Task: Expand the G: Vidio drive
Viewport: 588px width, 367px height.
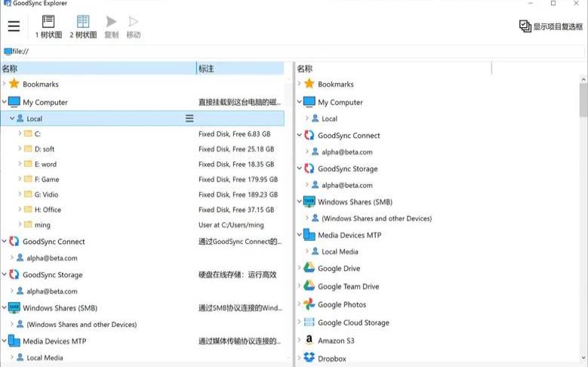Action: (20, 194)
